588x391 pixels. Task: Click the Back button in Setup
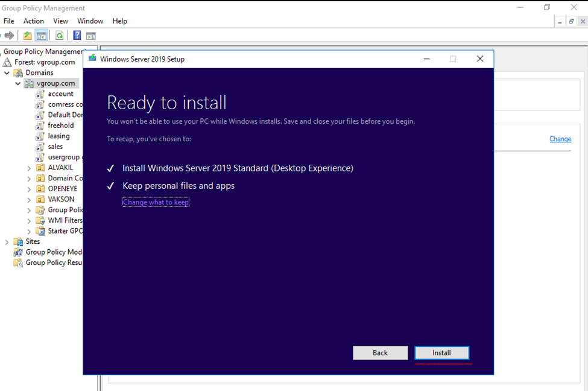pos(380,353)
